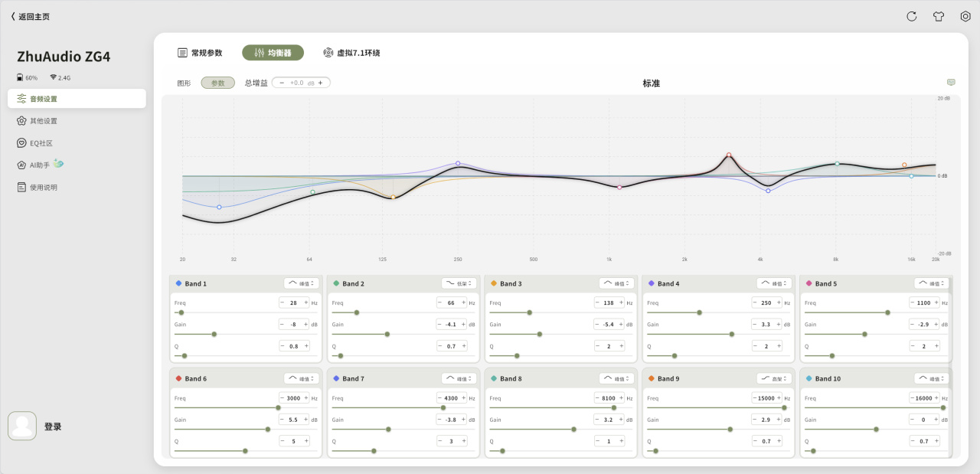980x474 pixels.
Task: Select the 参数 view mode
Action: (x=218, y=83)
